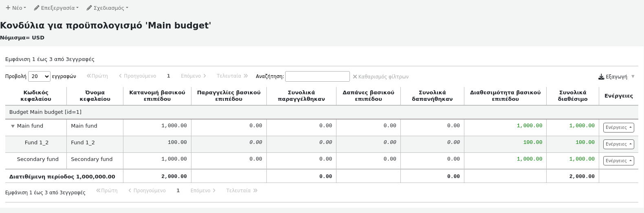Click top Προηγούμενο previous page
The width and height of the screenshot is (644, 213).
pyautogui.click(x=137, y=76)
